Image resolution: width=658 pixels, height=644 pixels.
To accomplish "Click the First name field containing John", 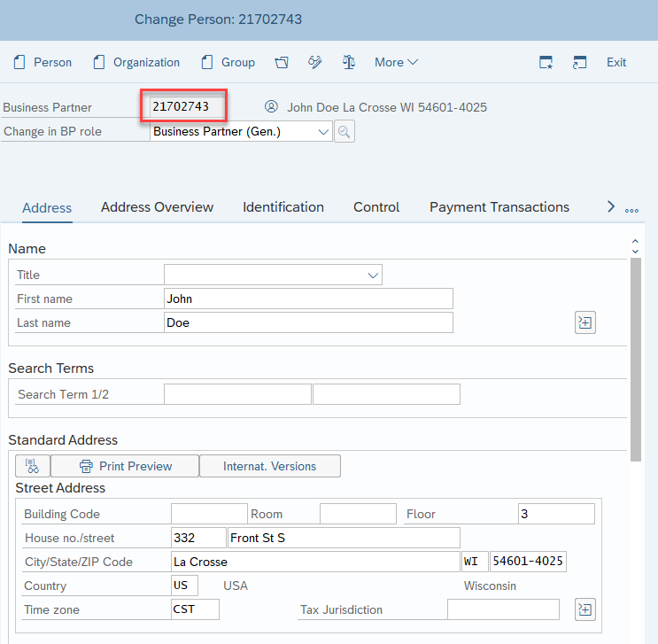I will 308,299.
